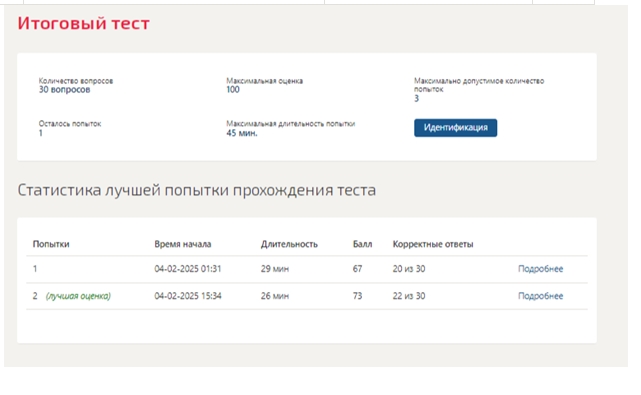The width and height of the screenshot is (641, 395).
Task: Select the Итоговый тест page heading
Action: point(83,23)
